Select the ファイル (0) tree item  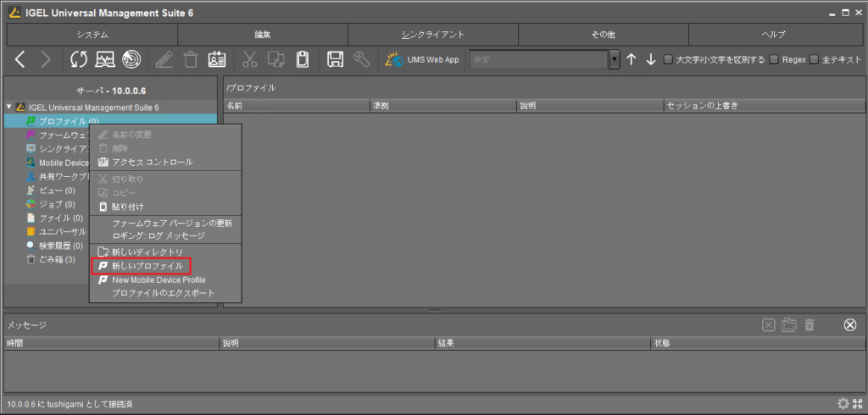pos(61,218)
